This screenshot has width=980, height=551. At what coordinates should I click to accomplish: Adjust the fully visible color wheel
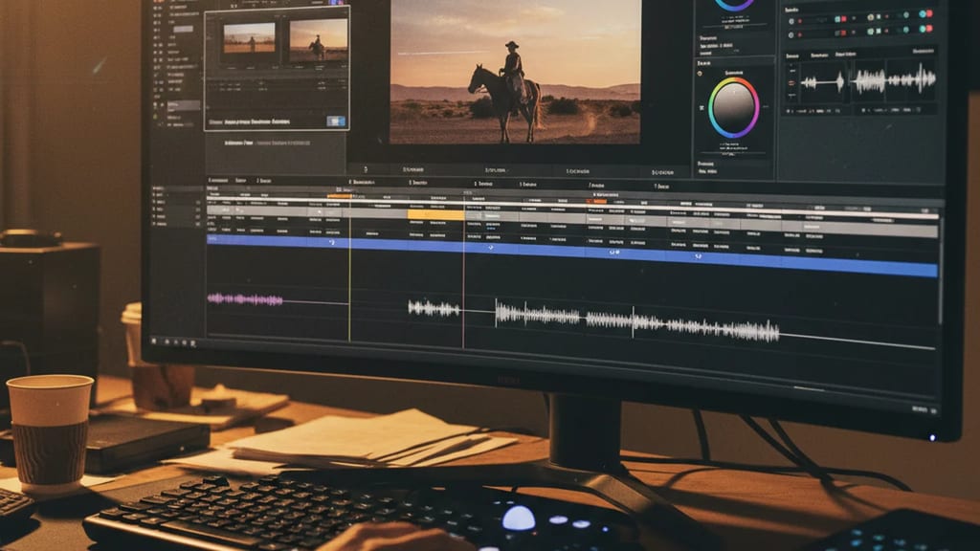(x=733, y=107)
